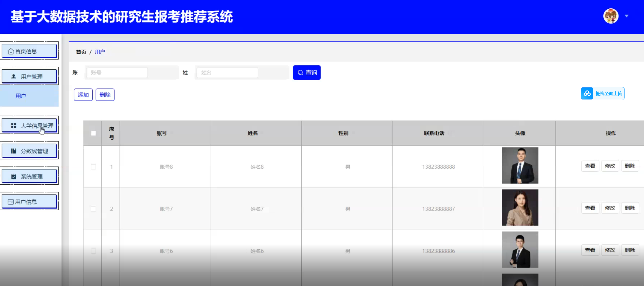
Task: Check the checkbox for row 账号7
Action: coord(94,209)
